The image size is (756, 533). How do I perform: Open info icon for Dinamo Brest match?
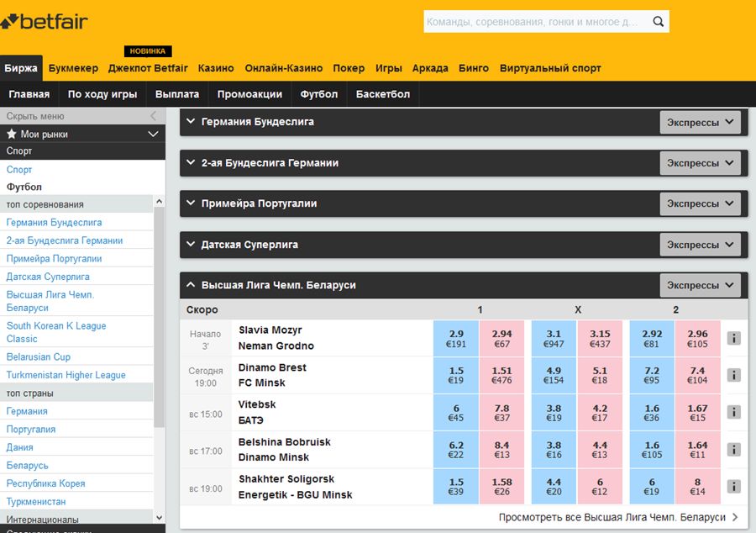[x=734, y=375]
